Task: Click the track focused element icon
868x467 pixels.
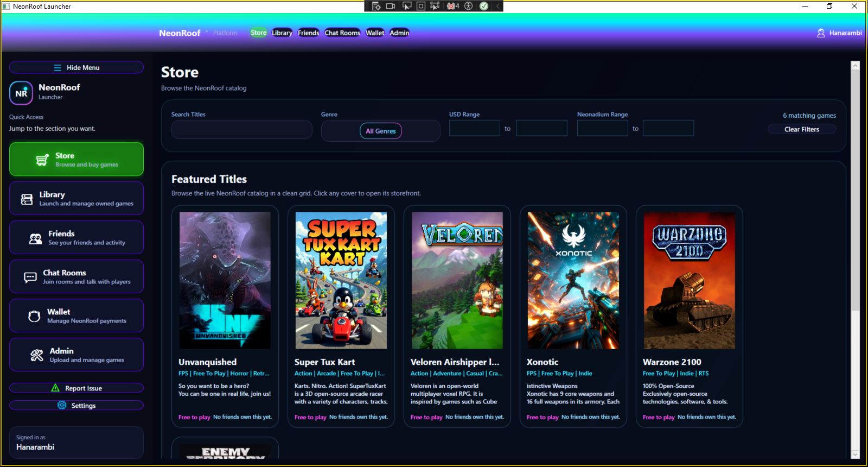Action: coord(435,6)
